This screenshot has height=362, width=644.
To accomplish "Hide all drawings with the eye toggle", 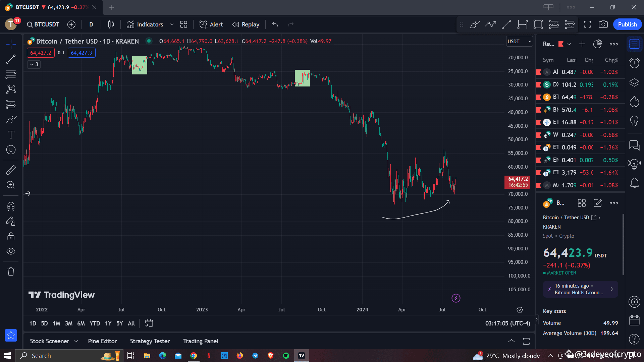I will [x=11, y=251].
